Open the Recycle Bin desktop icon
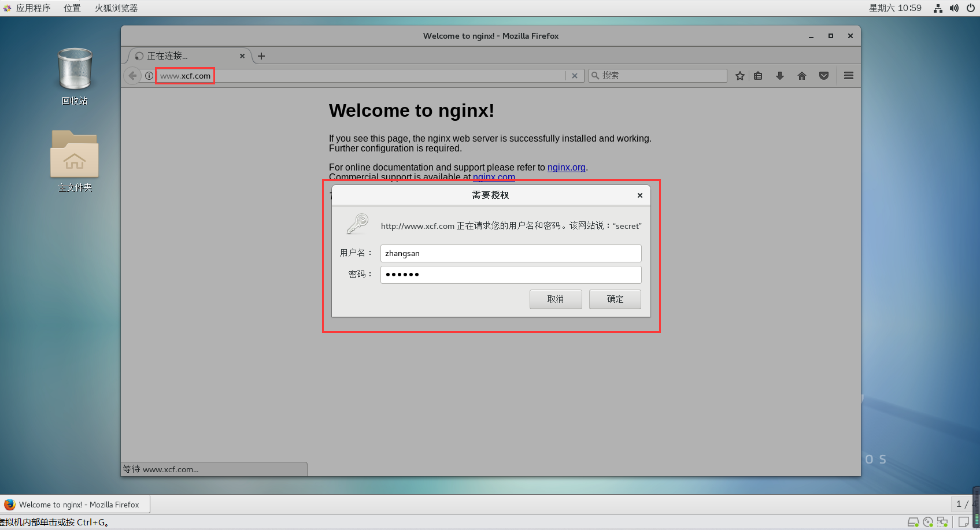Screen dimensions: 980x530 click(75, 76)
